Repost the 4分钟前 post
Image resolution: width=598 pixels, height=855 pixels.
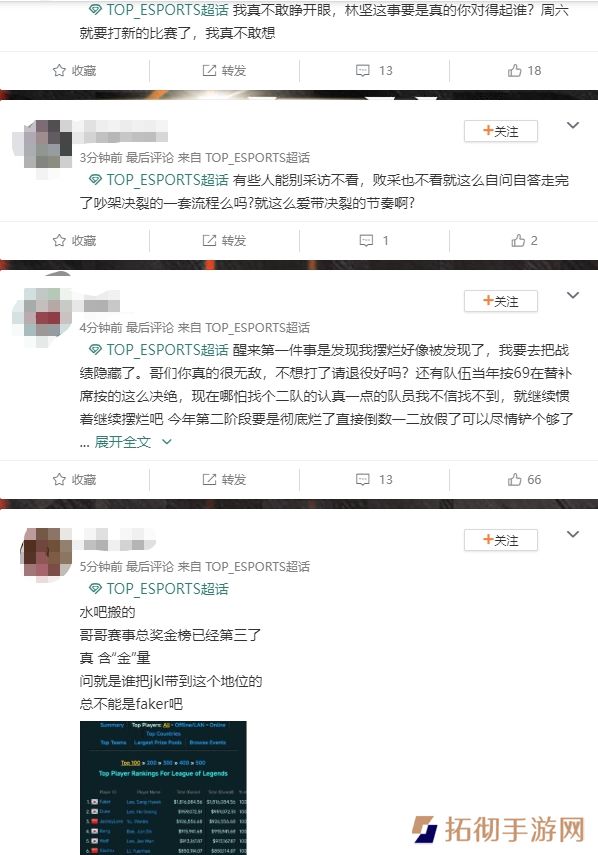[x=224, y=479]
